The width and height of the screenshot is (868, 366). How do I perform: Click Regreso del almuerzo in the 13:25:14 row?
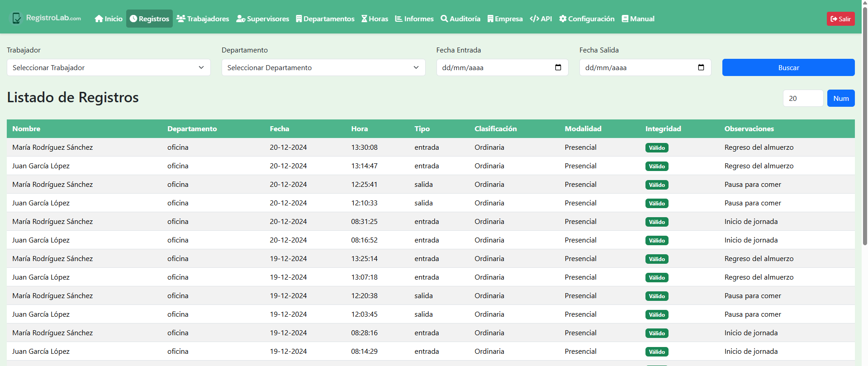[759, 258]
